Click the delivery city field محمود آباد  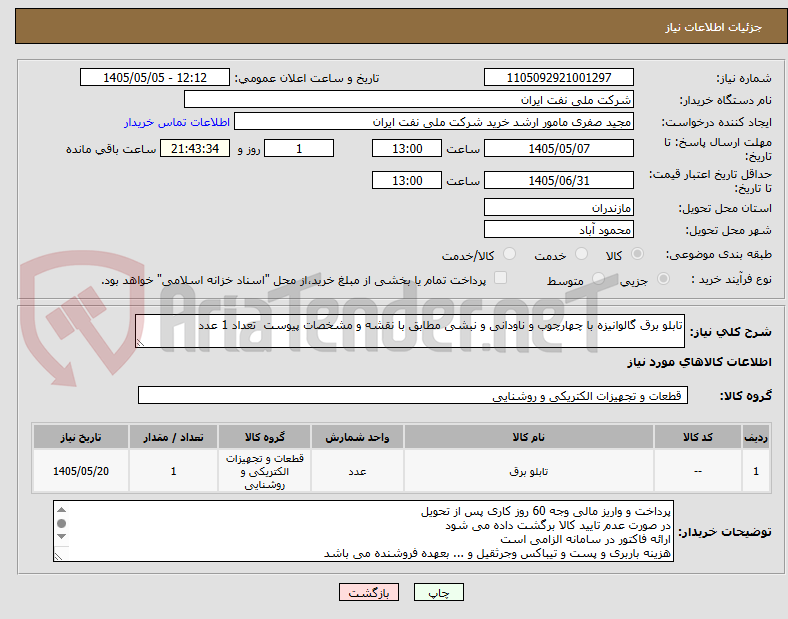(x=559, y=229)
